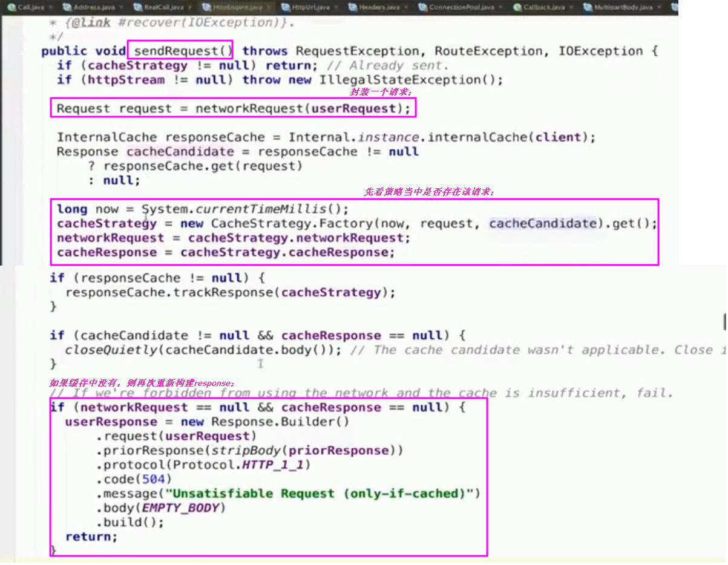728x565 pixels.
Task: Close the Call.java tab
Action: (x=50, y=7)
